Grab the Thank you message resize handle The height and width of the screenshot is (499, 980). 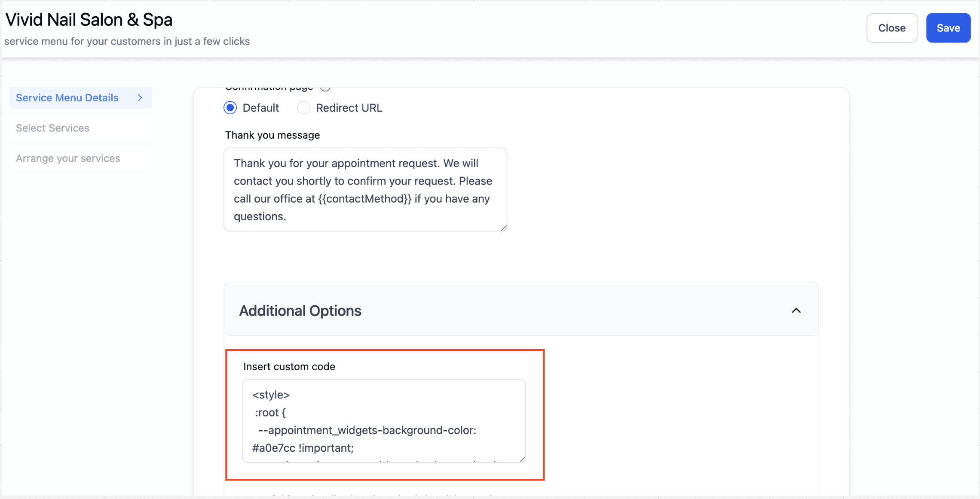(504, 228)
